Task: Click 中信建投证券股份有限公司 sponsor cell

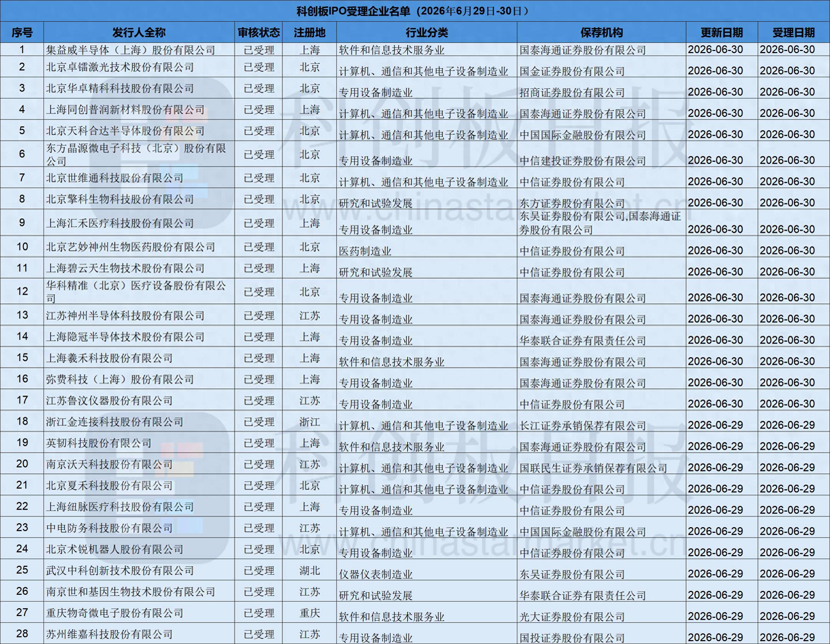Action: click(601, 154)
